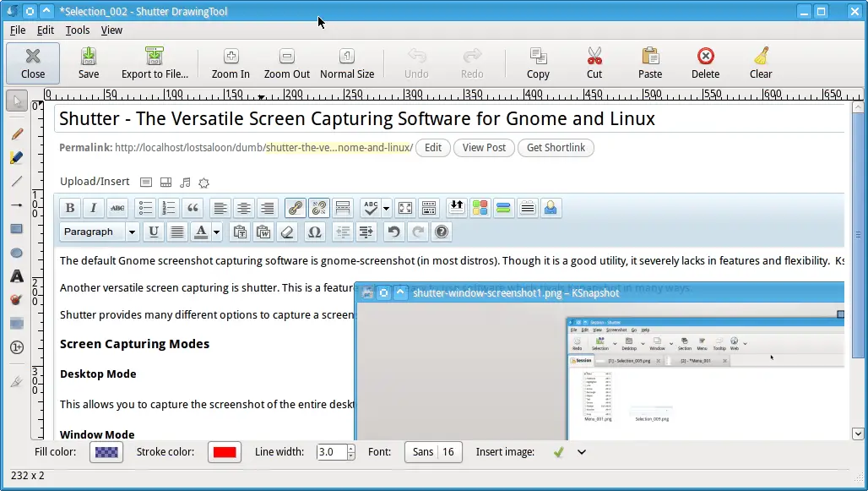Click the Zoom Out toolbar icon

287,63
